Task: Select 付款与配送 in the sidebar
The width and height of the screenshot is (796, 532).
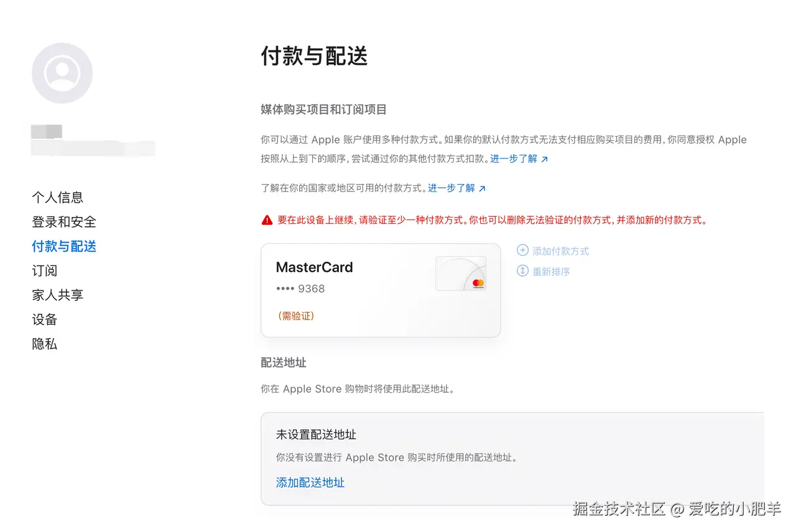Action: pos(64,247)
